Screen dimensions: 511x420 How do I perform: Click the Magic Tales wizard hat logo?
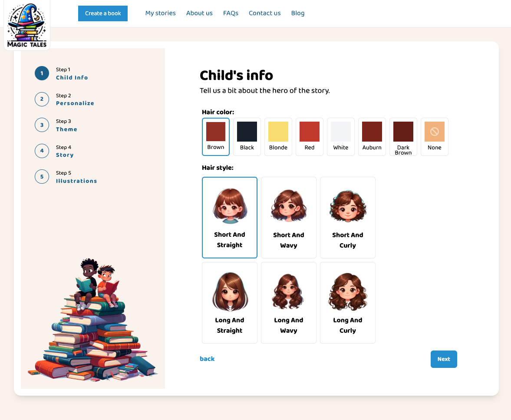click(27, 25)
